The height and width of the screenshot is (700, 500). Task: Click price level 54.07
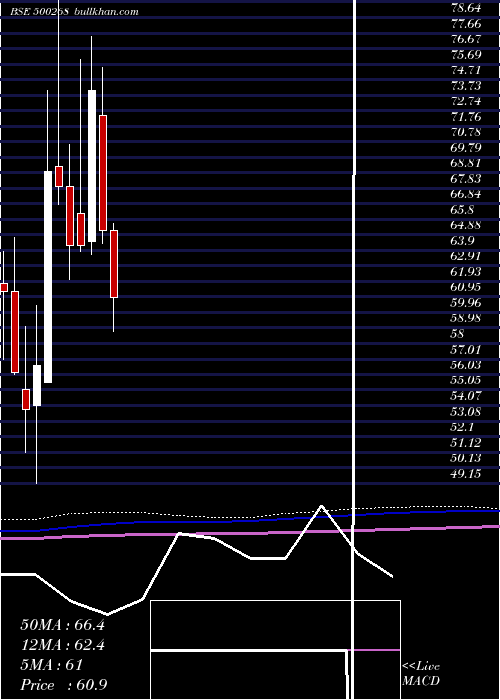[x=466, y=396]
